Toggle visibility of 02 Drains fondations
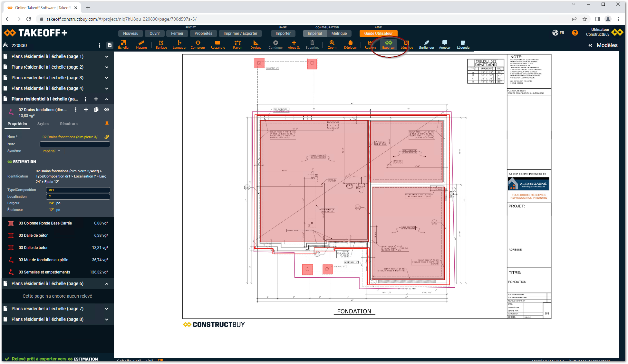The image size is (628, 364). (x=107, y=110)
